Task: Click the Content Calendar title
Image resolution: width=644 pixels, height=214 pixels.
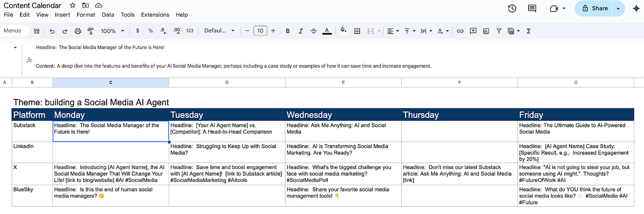Action: pos(32,5)
